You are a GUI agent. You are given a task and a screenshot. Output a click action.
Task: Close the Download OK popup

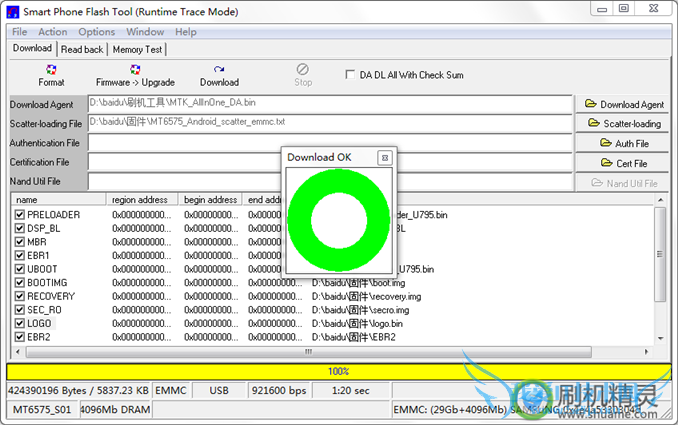[x=384, y=158]
